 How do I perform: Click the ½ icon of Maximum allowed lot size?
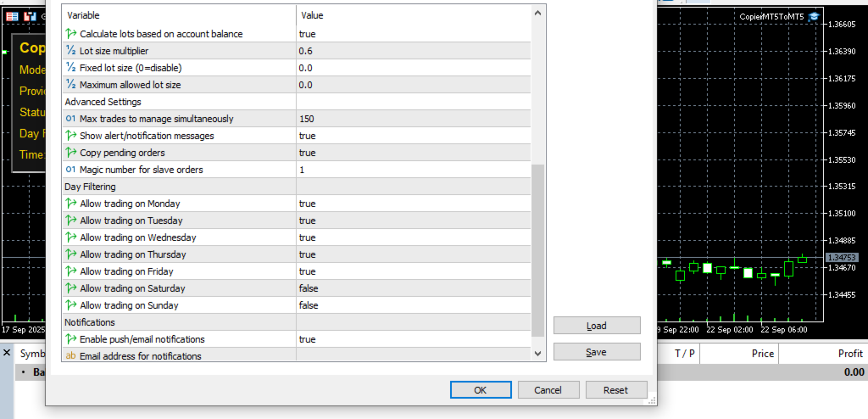71,85
